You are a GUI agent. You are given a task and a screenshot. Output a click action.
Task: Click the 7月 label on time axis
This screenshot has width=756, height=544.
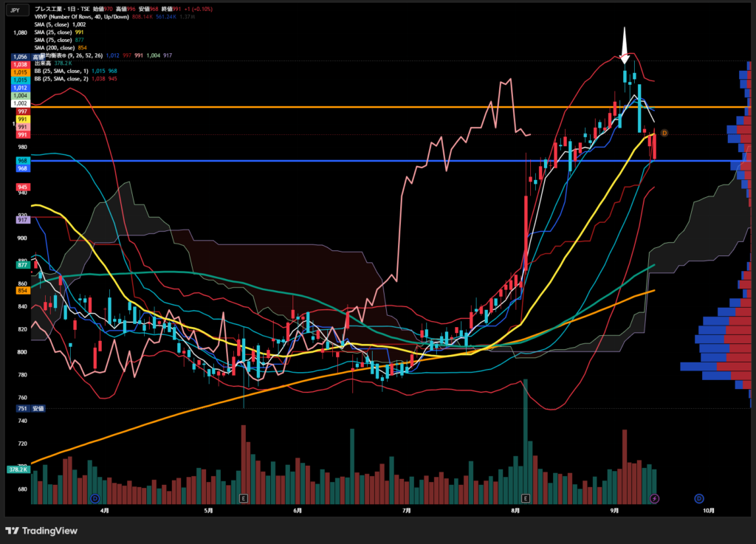point(407,510)
